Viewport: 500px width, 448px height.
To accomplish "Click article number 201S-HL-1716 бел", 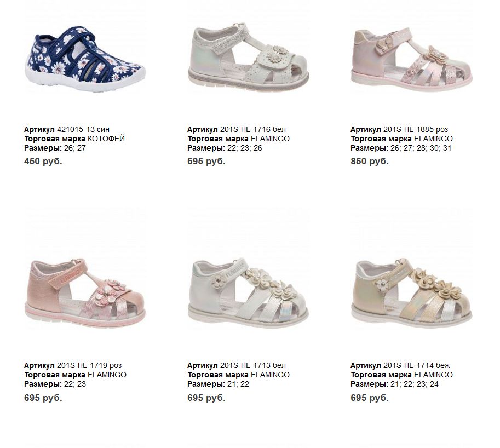I will tap(253, 129).
